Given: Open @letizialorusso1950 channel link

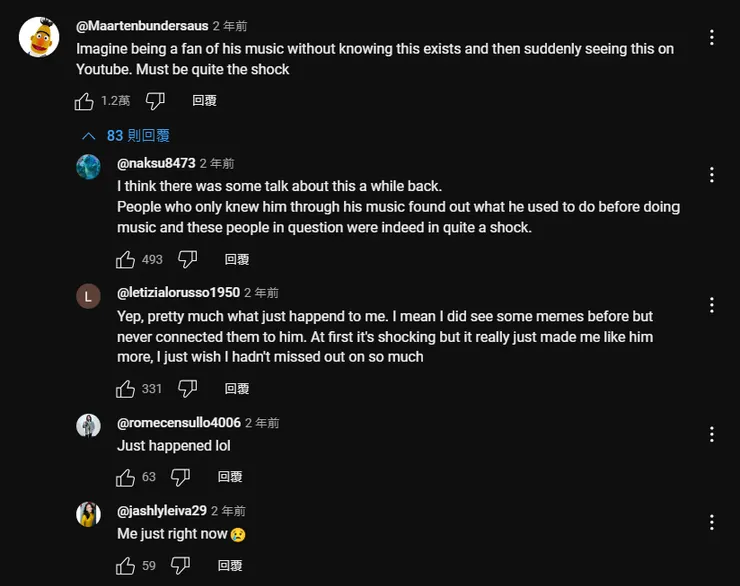Looking at the screenshot, I should click(x=178, y=293).
